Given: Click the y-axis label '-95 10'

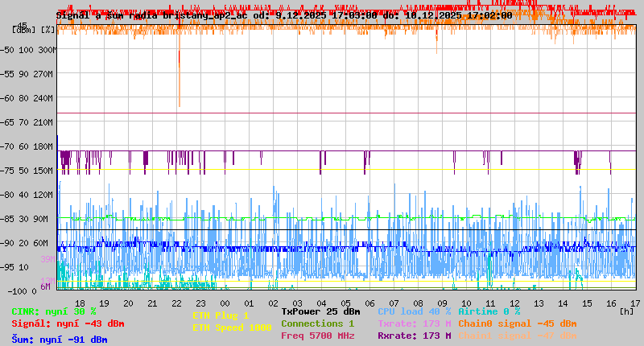Looking at the screenshot, I should click(14, 268).
